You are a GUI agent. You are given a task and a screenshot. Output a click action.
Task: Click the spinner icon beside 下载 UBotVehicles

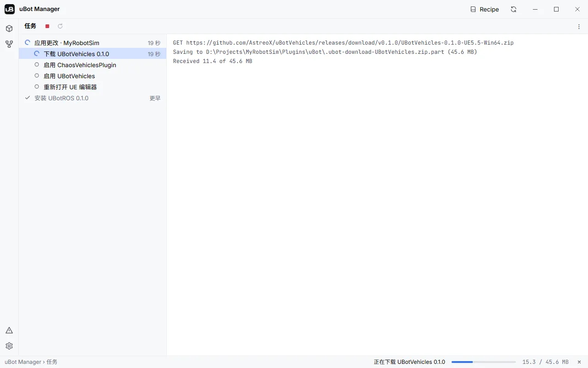(37, 54)
